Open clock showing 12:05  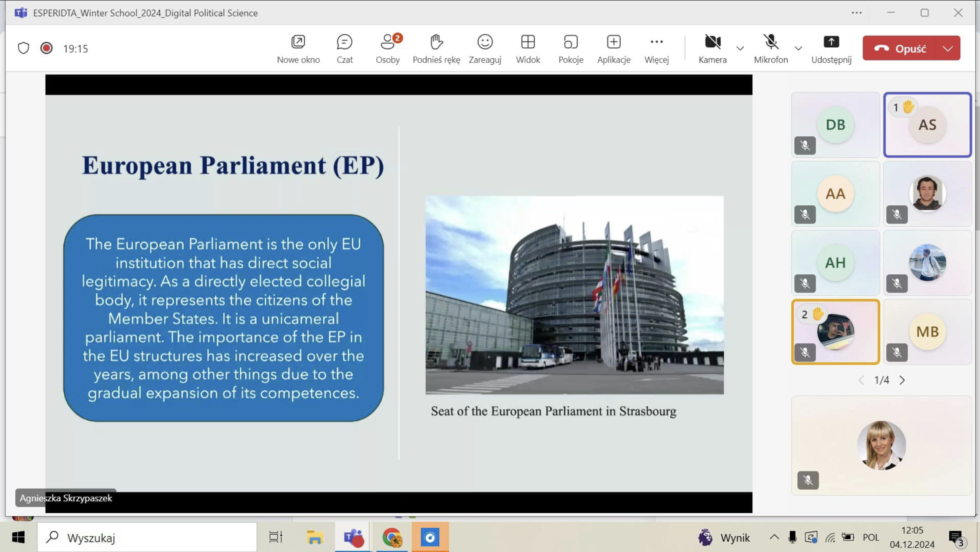(912, 538)
